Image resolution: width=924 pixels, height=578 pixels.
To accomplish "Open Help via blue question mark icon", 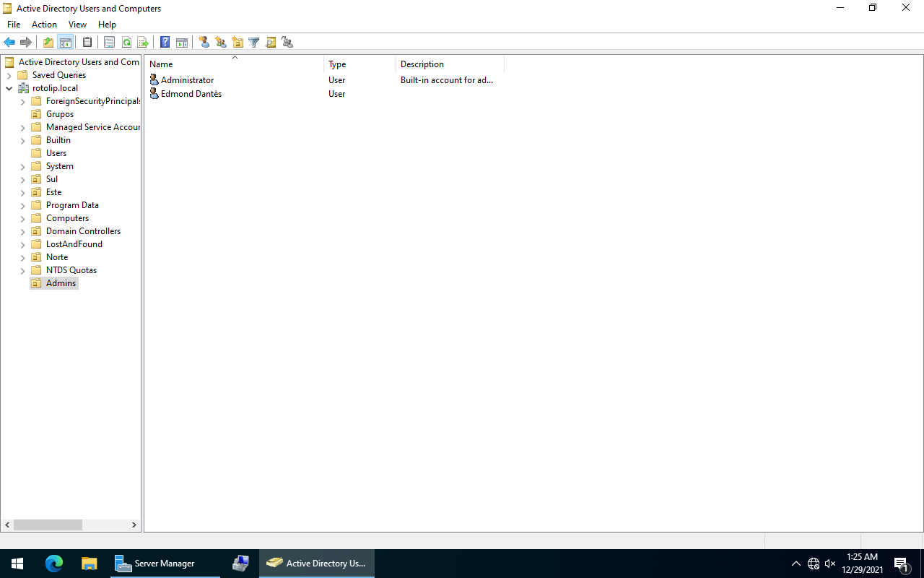I will [x=165, y=43].
